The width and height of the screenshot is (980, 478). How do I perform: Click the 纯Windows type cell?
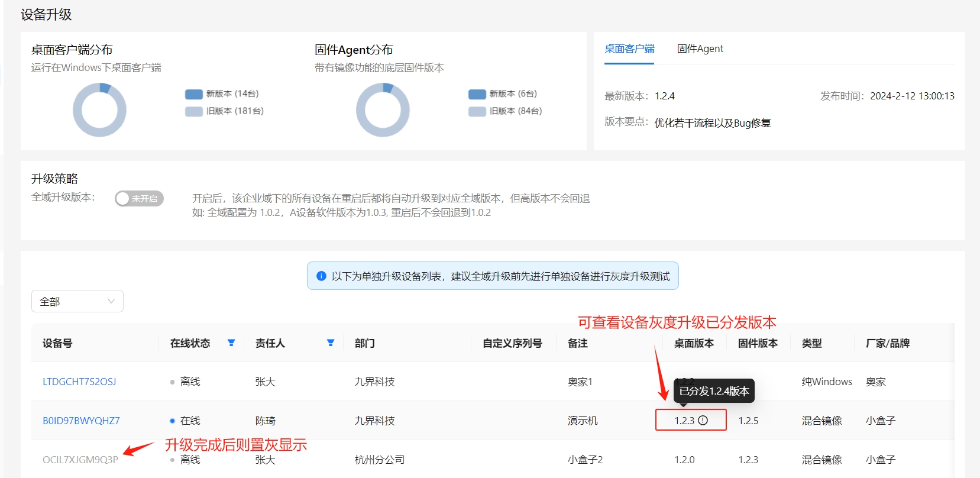tap(827, 382)
